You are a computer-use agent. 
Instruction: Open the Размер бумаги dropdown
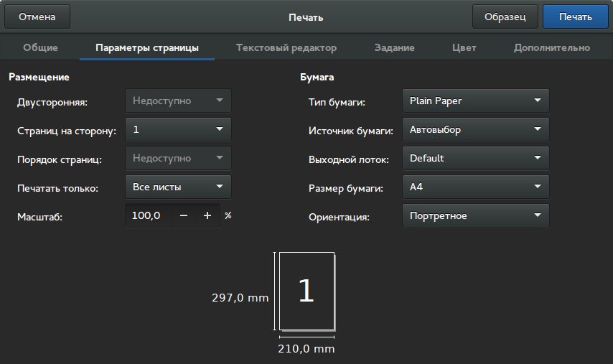[x=475, y=187]
